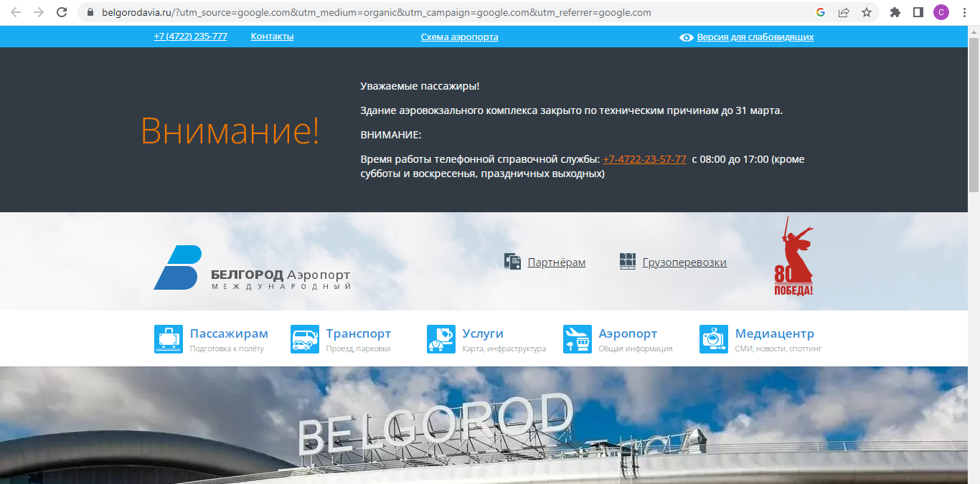The width and height of the screenshot is (980, 484).
Task: Open the Контакты link
Action: (272, 37)
